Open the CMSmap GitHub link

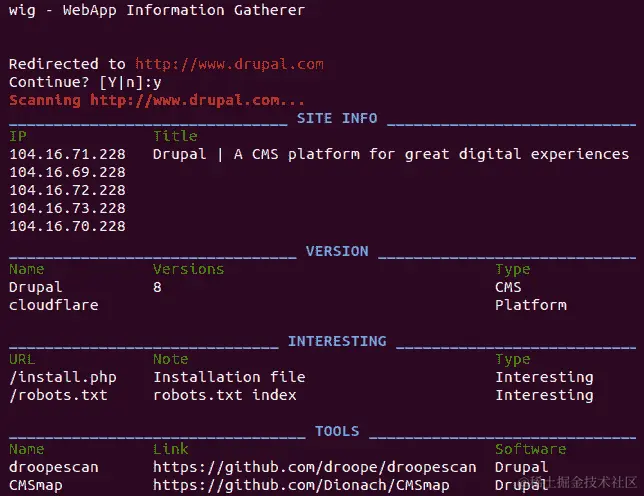coord(301,485)
